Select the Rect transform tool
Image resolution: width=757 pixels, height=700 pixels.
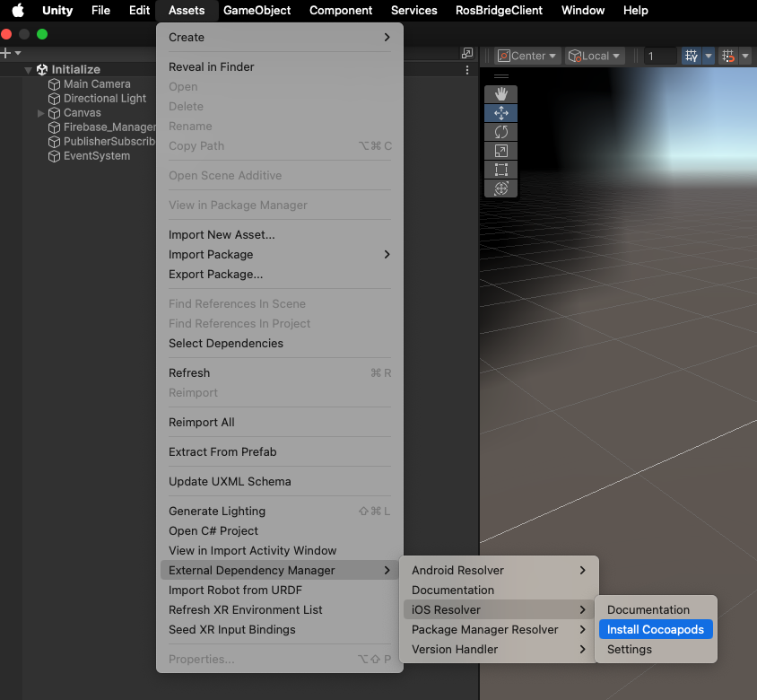click(501, 170)
